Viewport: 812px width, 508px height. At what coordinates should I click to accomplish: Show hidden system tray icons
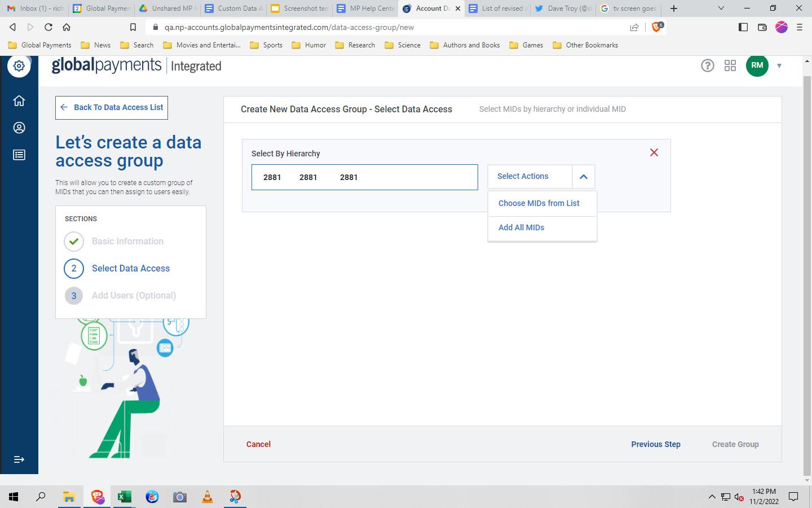(712, 497)
